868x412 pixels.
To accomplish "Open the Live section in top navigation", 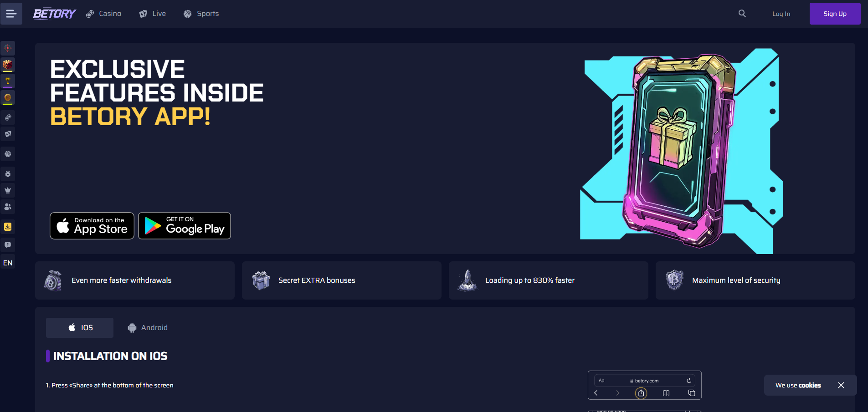I will click(x=153, y=14).
